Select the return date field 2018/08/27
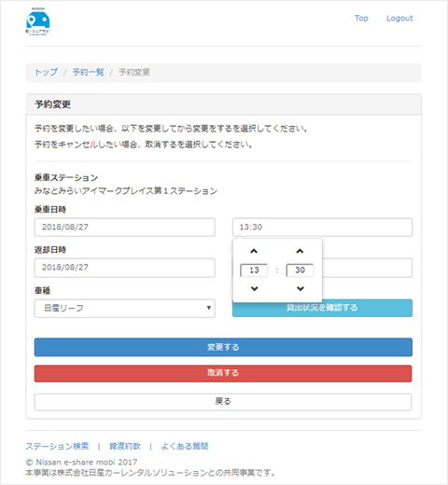This screenshot has width=448, height=485. 125,268
